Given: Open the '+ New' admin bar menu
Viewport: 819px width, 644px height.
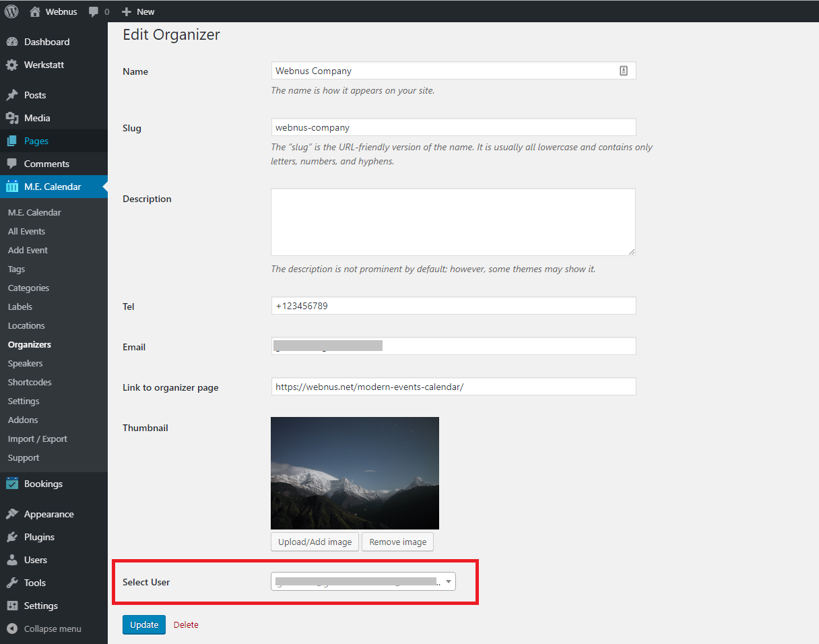Looking at the screenshot, I should (137, 11).
